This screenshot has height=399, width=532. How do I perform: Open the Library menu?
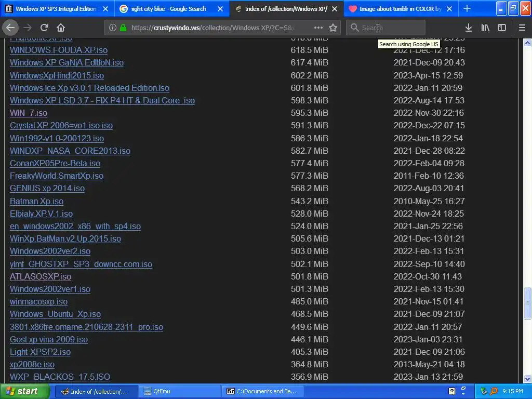[485, 28]
